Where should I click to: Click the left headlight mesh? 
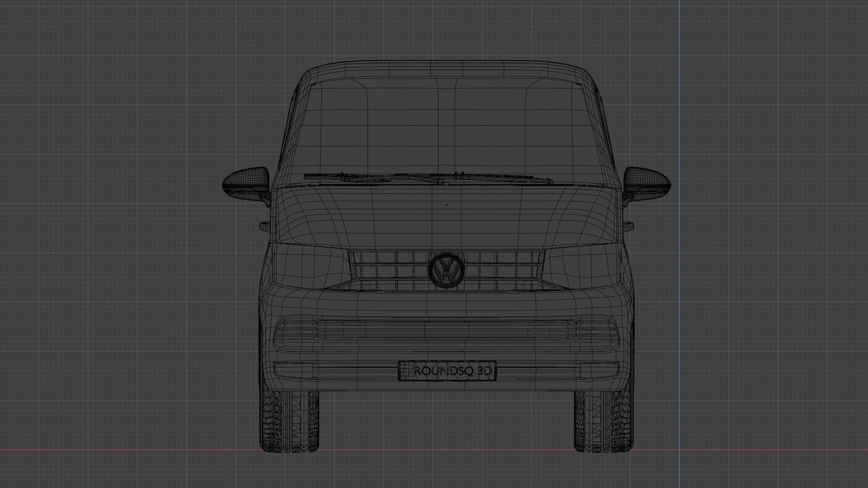(x=311, y=267)
